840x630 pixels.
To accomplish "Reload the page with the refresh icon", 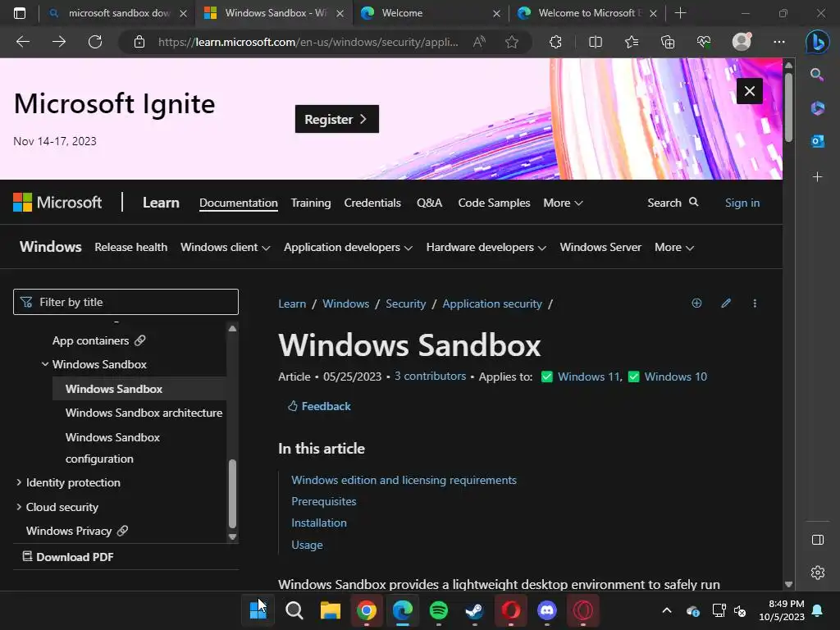I will 95,42.
